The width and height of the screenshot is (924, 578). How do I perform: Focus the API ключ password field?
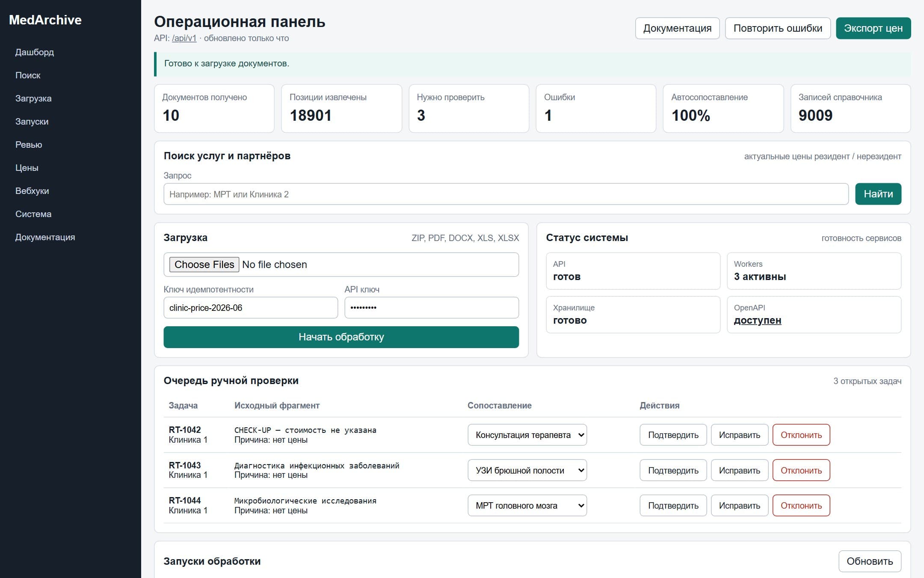(x=432, y=308)
